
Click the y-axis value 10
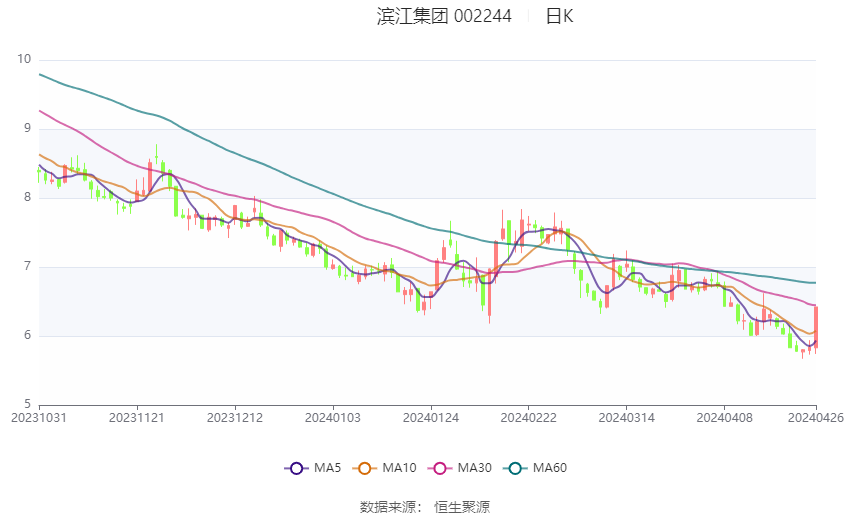pyautogui.click(x=24, y=59)
